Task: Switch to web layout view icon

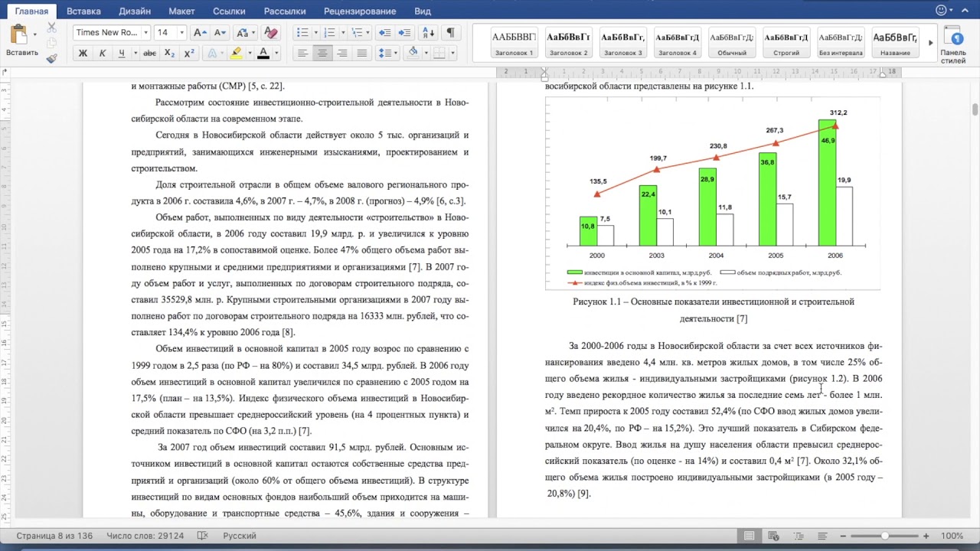Action: [773, 536]
